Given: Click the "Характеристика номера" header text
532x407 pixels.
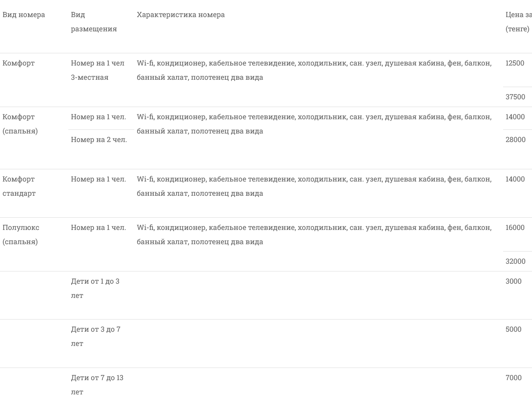Looking at the screenshot, I should 181,15.
